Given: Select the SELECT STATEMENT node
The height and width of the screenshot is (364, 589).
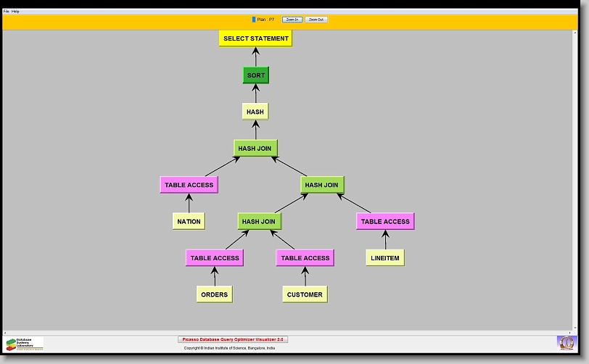Looking at the screenshot, I should (255, 38).
